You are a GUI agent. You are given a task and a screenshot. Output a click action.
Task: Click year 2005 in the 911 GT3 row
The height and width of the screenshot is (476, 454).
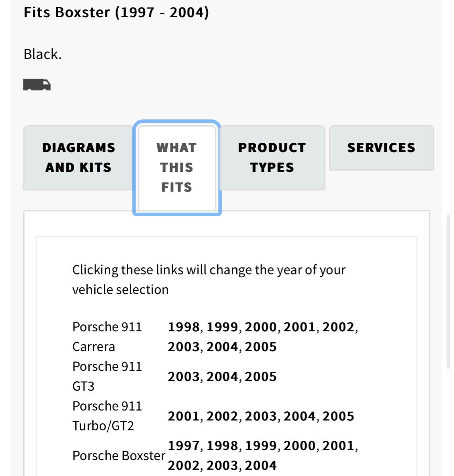click(x=261, y=376)
